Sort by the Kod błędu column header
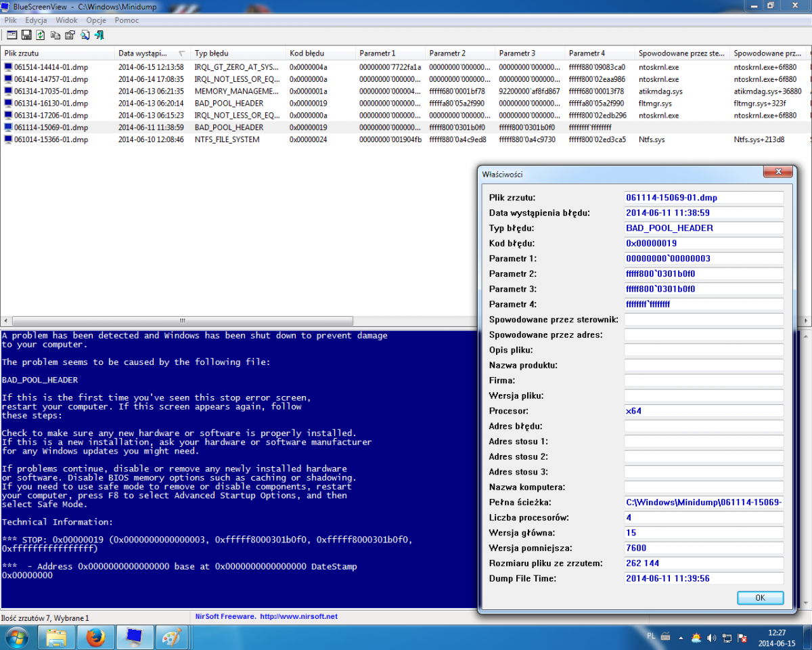The image size is (812, 650). click(321, 53)
